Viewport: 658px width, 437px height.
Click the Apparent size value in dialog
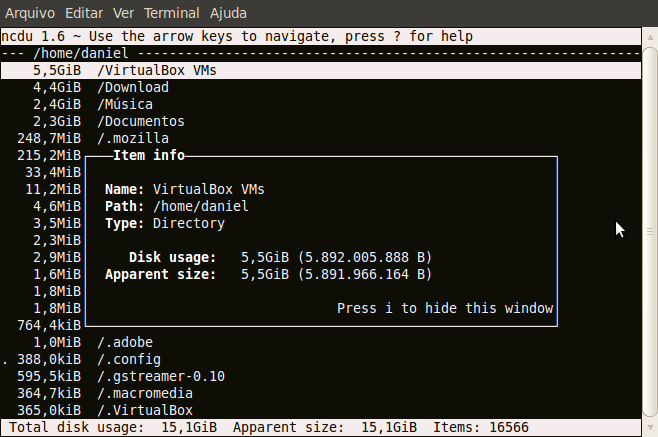pos(335,274)
